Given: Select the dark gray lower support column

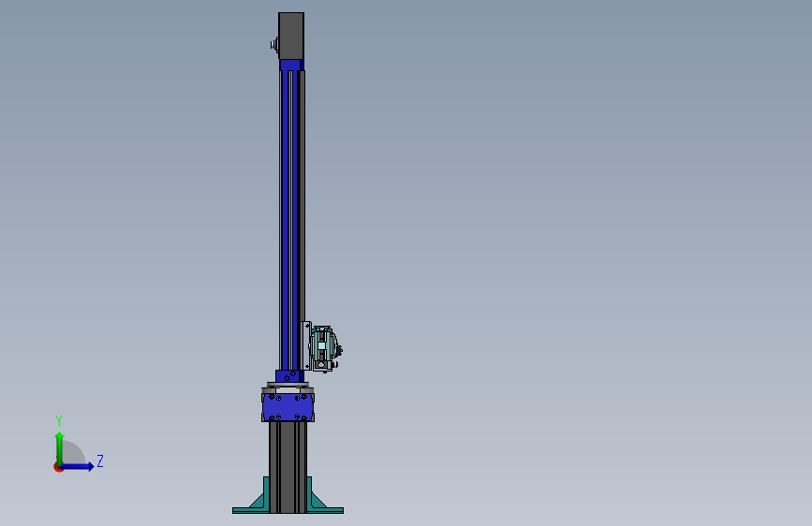Looking at the screenshot, I should (288, 467).
